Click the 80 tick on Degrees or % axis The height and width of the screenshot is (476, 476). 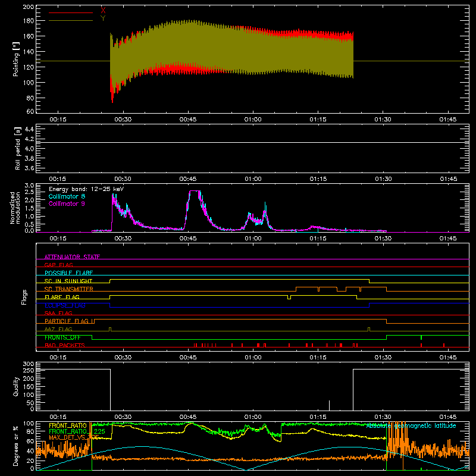click(30, 431)
